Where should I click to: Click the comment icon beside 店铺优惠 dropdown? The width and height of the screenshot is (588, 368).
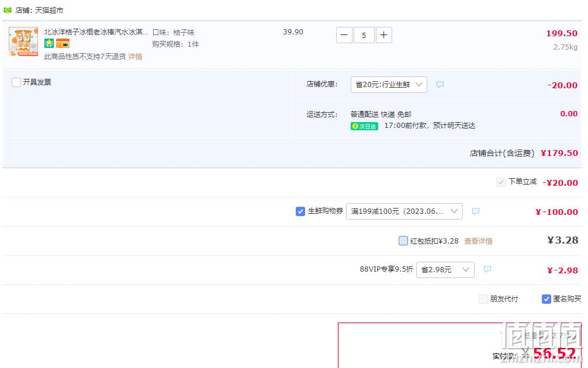[440, 84]
